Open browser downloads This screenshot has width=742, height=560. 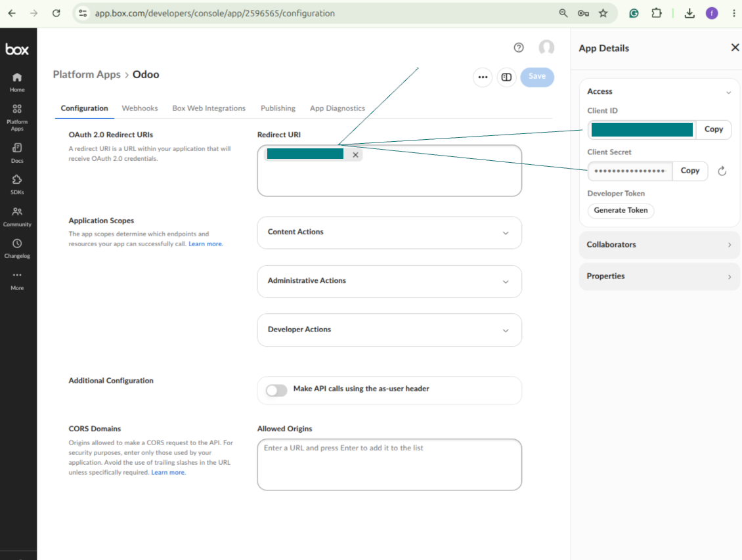[x=689, y=13]
